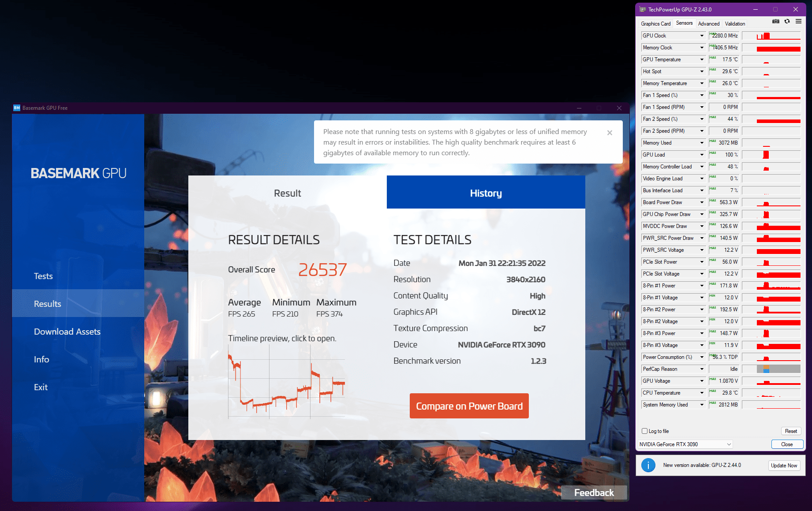This screenshot has height=511, width=812.
Task: Expand the Video Engine Load dropdown
Action: pyautogui.click(x=702, y=179)
